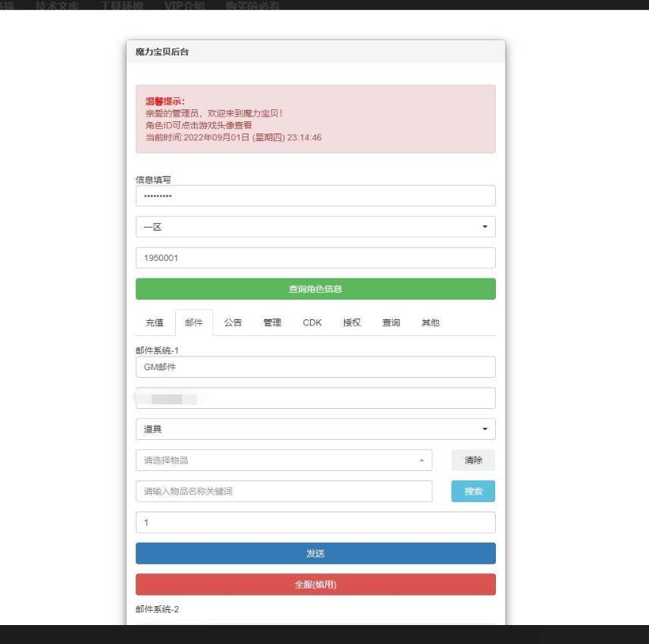
Task: Select the 其他 tab
Action: (x=431, y=322)
